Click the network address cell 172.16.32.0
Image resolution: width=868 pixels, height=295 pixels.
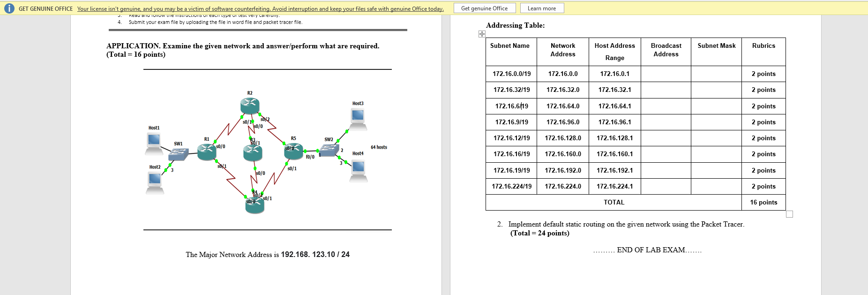[563, 90]
